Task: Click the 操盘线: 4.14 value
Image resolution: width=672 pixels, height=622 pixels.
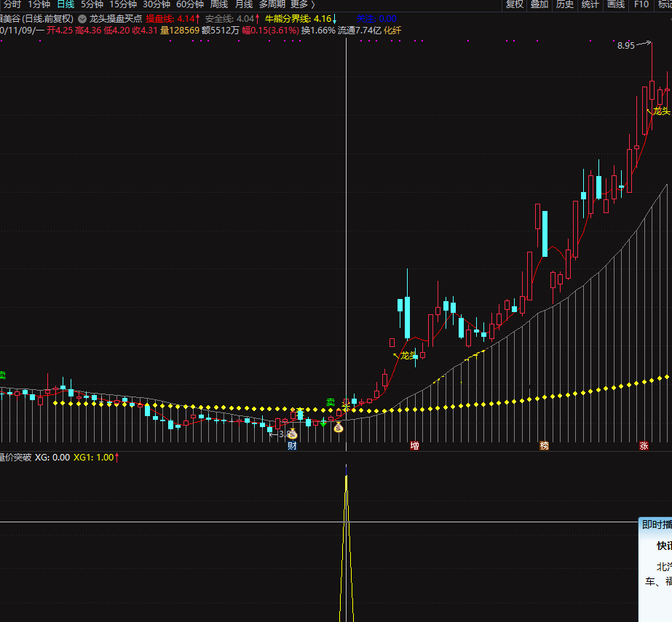Action: click(173, 19)
